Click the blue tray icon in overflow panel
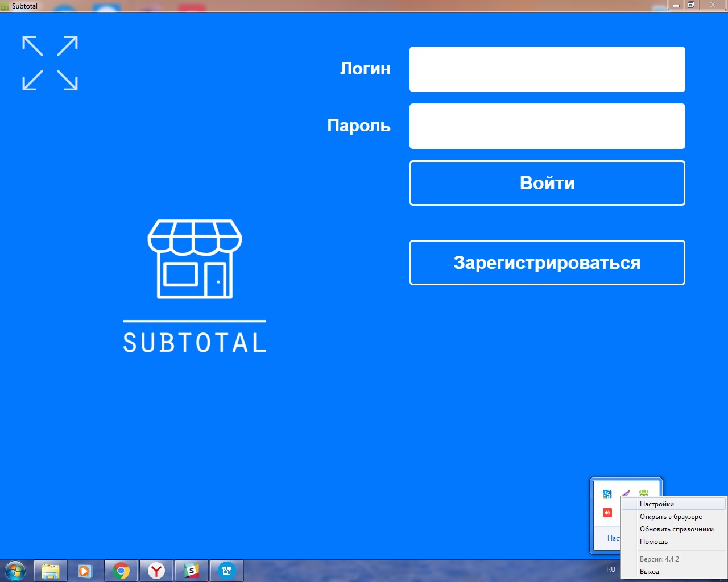Image resolution: width=728 pixels, height=582 pixels. pyautogui.click(x=607, y=494)
